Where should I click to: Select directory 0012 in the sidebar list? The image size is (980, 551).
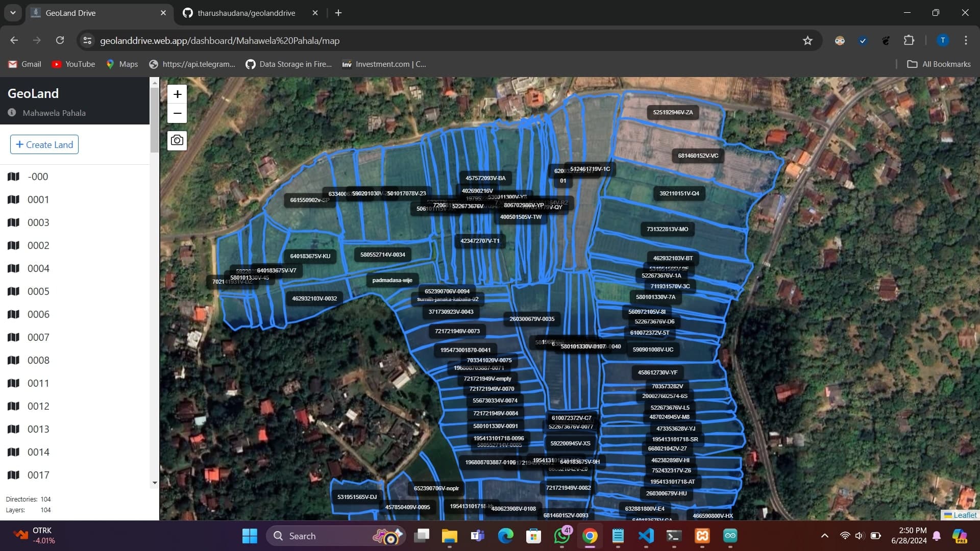click(38, 406)
